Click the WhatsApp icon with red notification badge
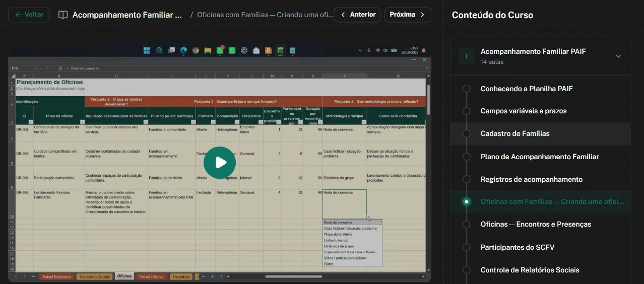 (220, 50)
